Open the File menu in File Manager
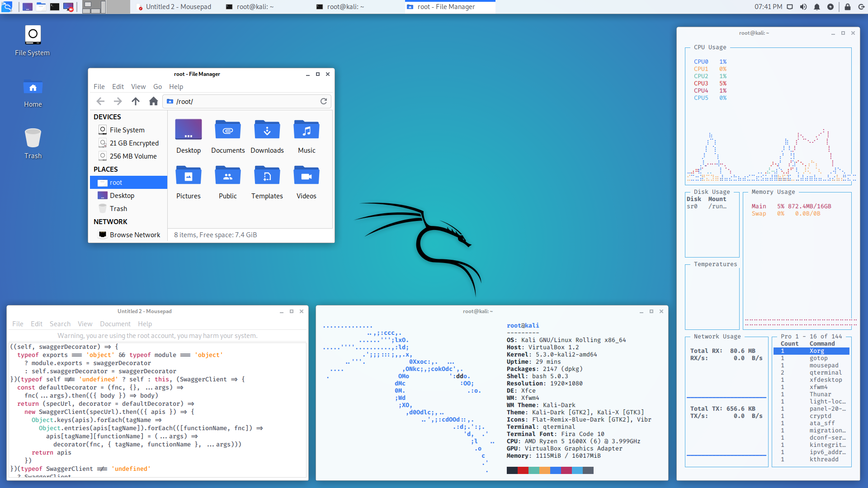This screenshot has height=488, width=868. point(99,87)
